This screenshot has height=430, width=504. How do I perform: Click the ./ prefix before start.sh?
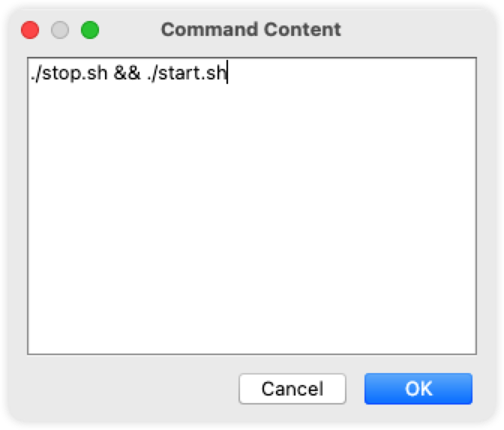(153, 73)
